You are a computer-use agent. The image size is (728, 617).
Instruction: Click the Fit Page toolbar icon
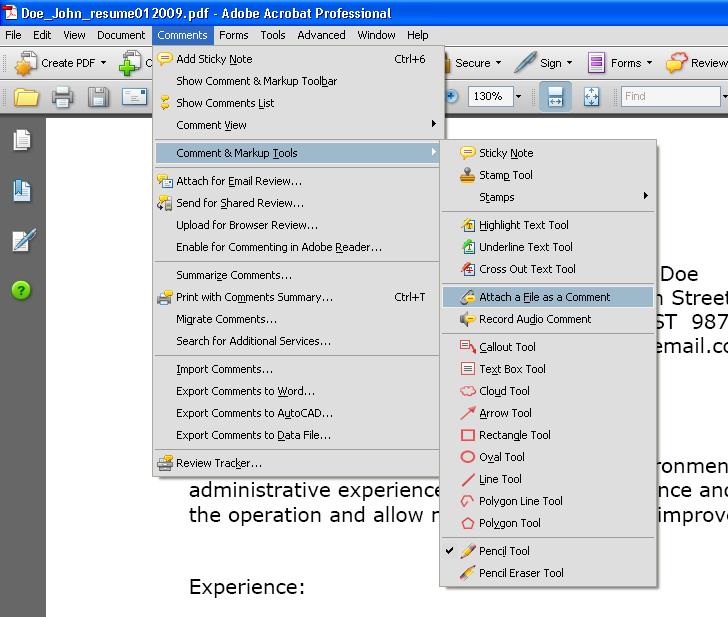tap(592, 97)
